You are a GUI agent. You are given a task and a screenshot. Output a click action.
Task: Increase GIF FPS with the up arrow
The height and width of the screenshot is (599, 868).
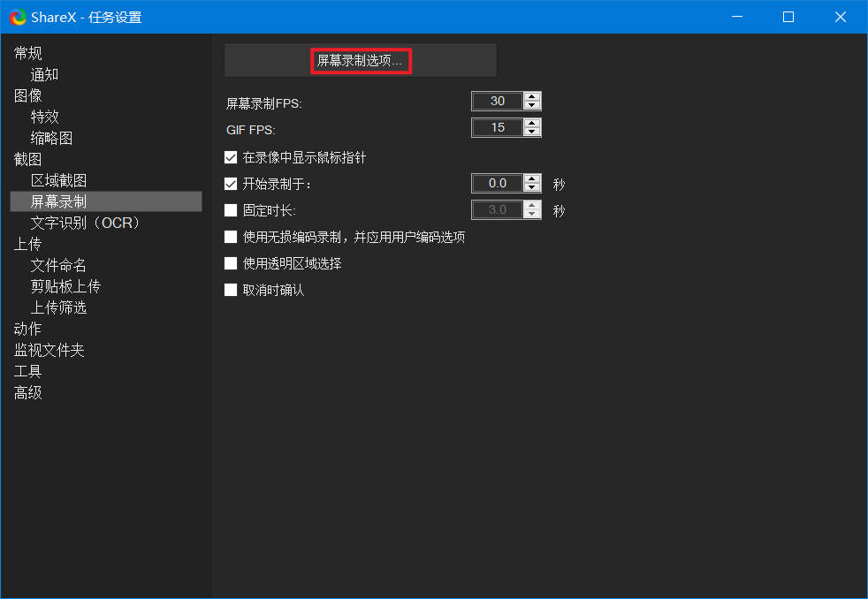tap(531, 123)
